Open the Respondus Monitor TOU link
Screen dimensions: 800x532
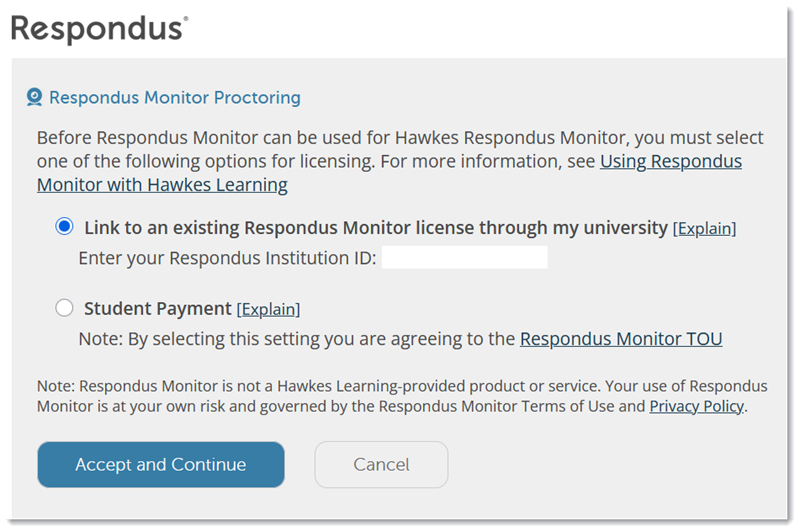[621, 339]
